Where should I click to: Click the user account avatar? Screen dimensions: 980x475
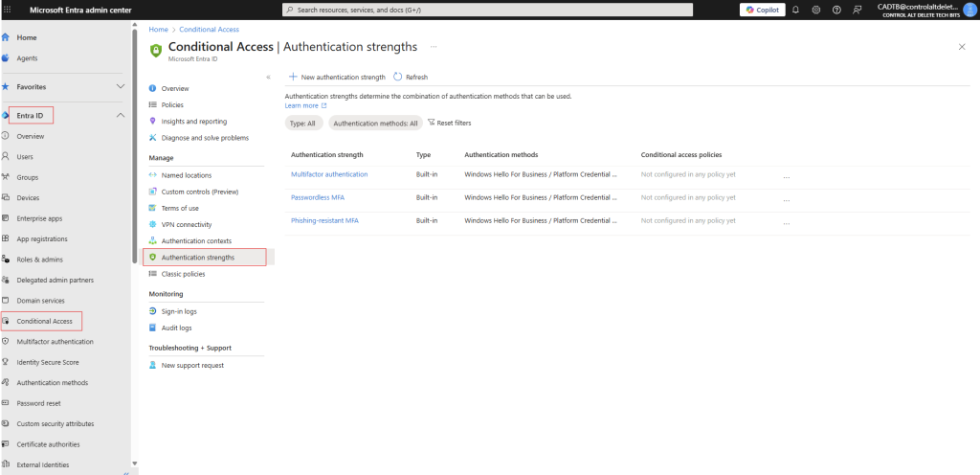968,10
